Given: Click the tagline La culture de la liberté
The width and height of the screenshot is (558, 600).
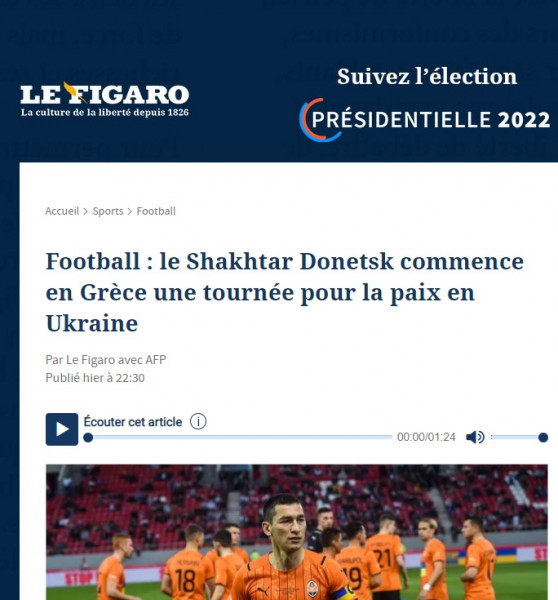Looking at the screenshot, I should [104, 112].
